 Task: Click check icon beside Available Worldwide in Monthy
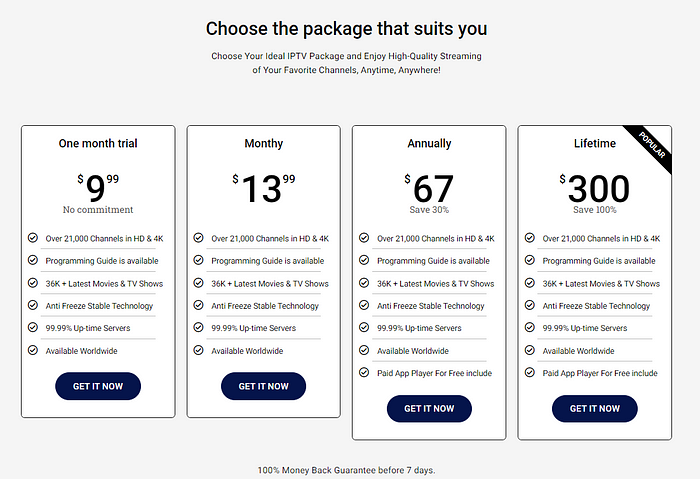pos(198,350)
